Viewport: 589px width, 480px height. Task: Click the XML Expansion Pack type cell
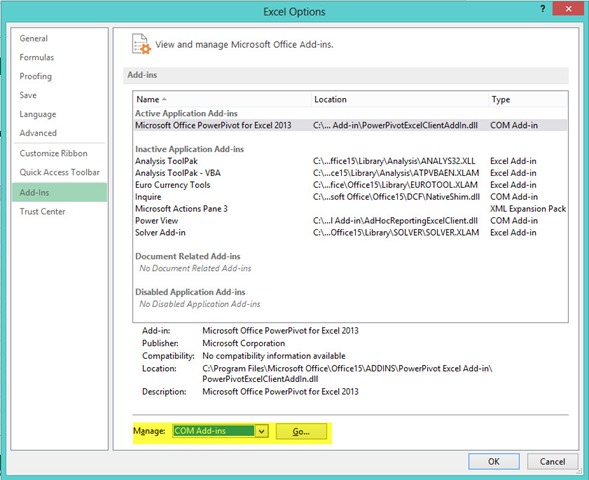pos(528,209)
